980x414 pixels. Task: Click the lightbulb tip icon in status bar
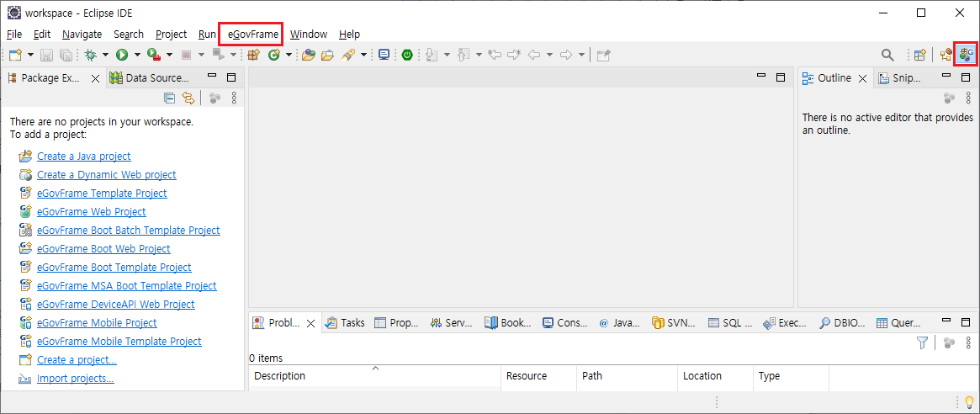pyautogui.click(x=969, y=402)
